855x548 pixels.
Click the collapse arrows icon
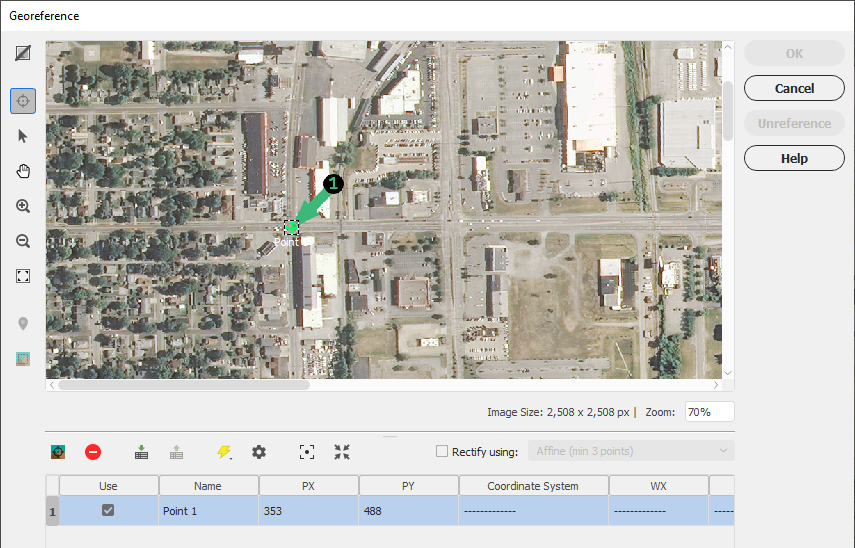(342, 452)
